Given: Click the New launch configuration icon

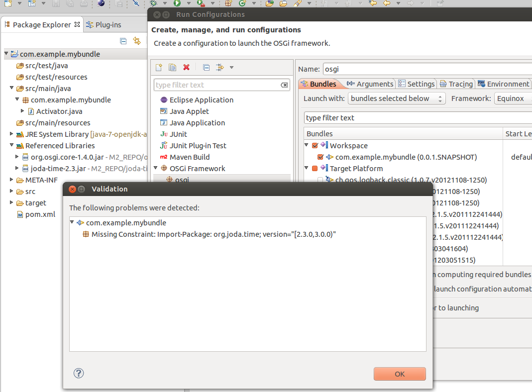Looking at the screenshot, I should [159, 68].
